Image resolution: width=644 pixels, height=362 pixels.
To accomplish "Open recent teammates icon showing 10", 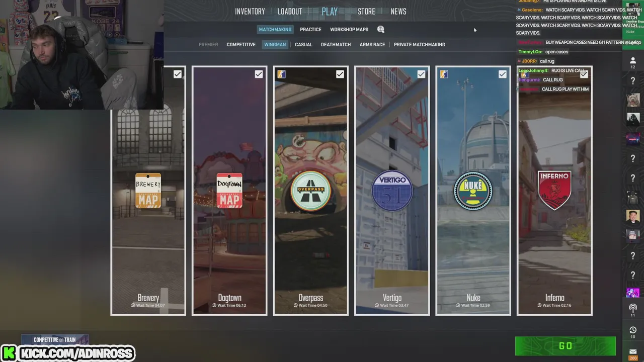I will [633, 332].
